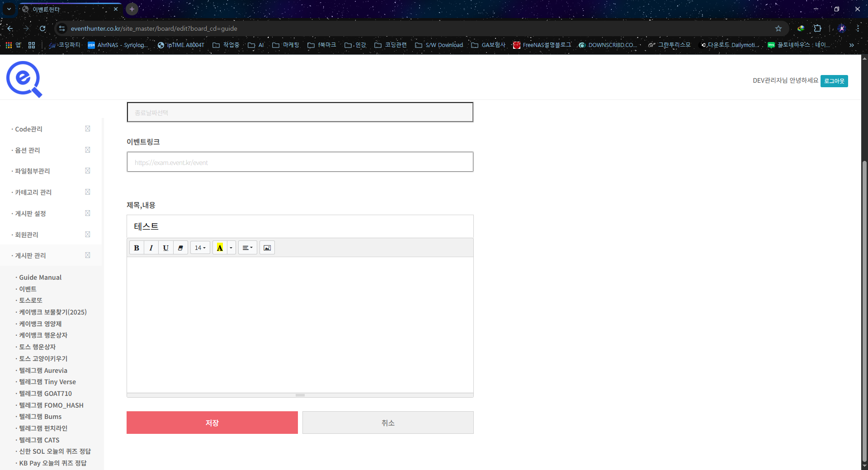Toggle italic formatting in the editor
Viewport: 868px width, 470px height.
pyautogui.click(x=151, y=248)
